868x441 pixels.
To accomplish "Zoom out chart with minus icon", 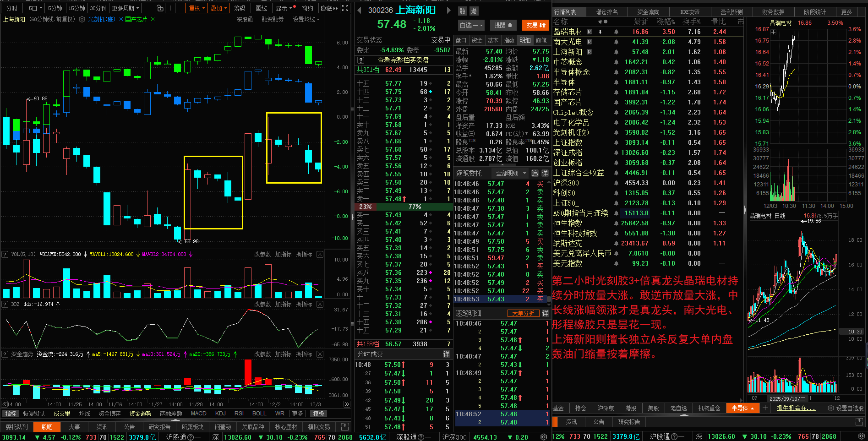I will tap(180, 8).
